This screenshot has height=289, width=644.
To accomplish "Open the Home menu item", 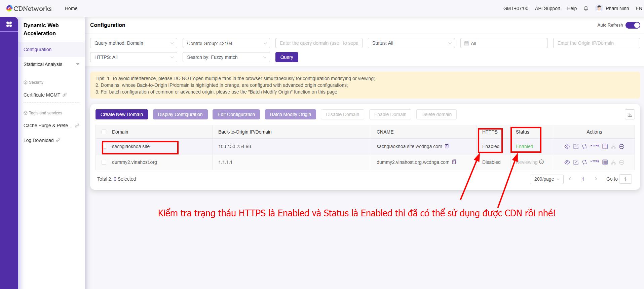I will point(71,8).
